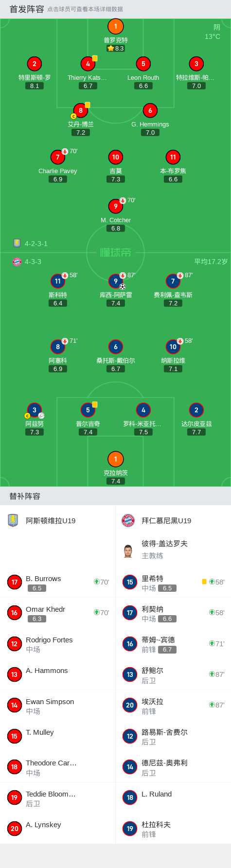Screen dimensions: 231x868
Task: Tap goalkeeper 普罗克特 number 1 icon
Action: click(115, 26)
